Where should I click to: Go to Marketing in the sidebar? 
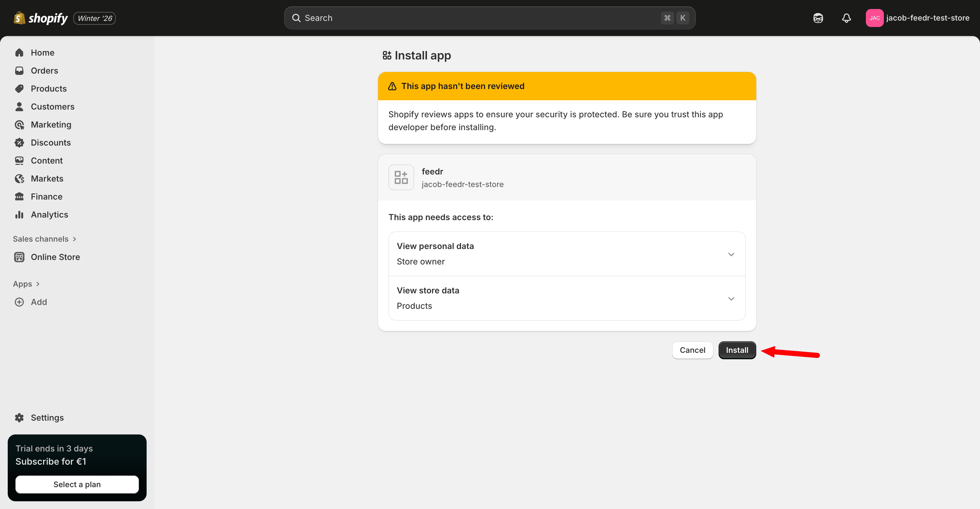(x=51, y=125)
